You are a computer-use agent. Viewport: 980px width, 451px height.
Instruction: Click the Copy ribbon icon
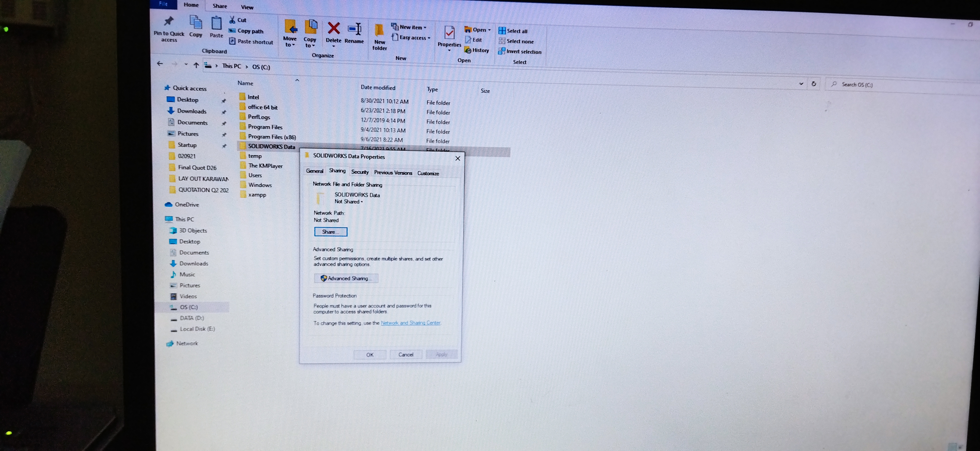[196, 22]
